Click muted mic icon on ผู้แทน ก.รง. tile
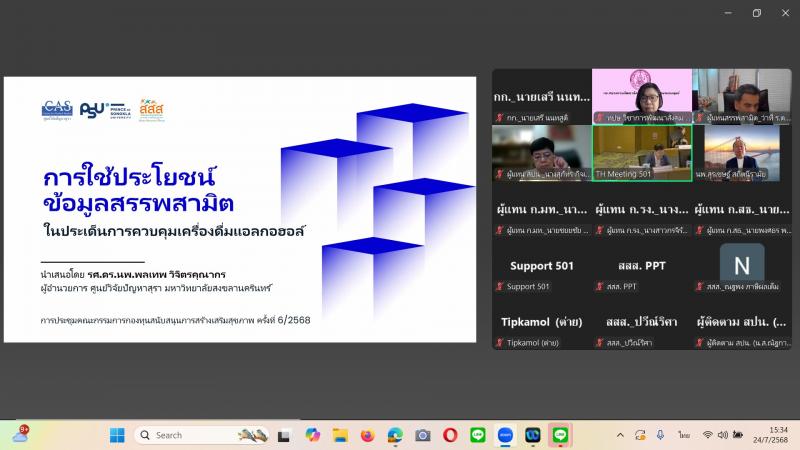The image size is (800, 450). coord(599,230)
